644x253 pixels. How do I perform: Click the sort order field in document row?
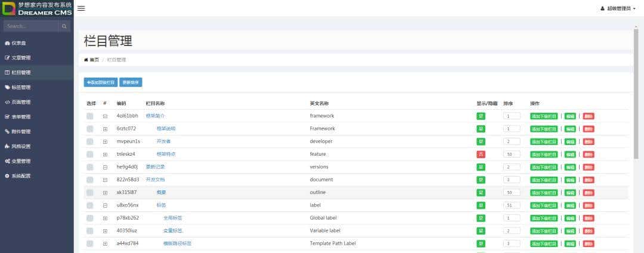(x=512, y=180)
